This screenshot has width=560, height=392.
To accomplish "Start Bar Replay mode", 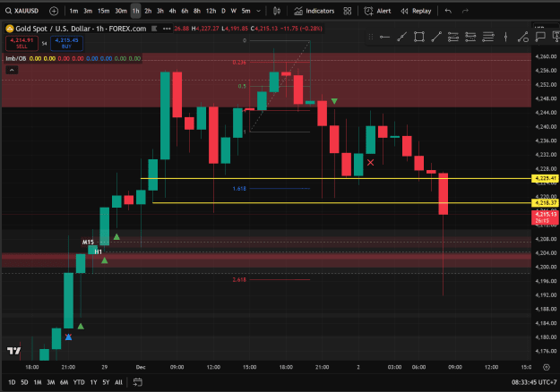I will 416,11.
